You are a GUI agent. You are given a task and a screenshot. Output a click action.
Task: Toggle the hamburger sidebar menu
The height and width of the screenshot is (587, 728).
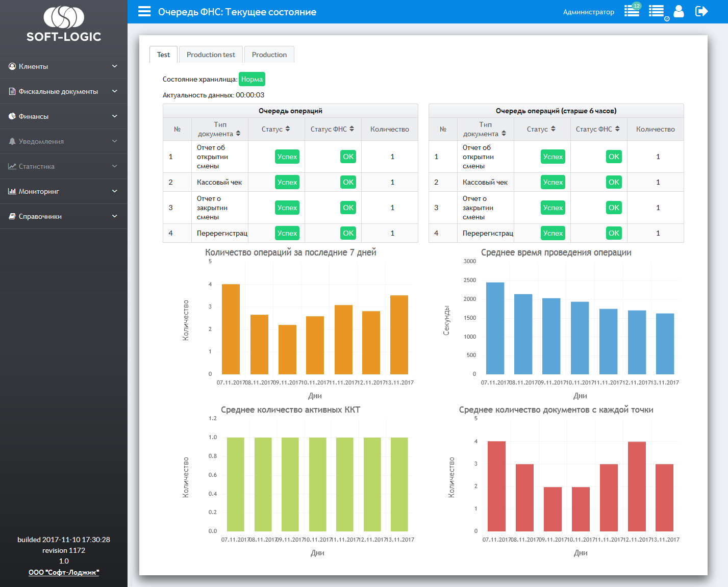point(144,11)
